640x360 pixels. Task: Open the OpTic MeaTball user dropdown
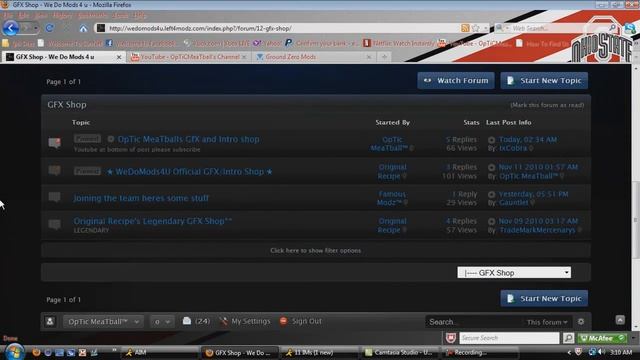tap(103, 322)
